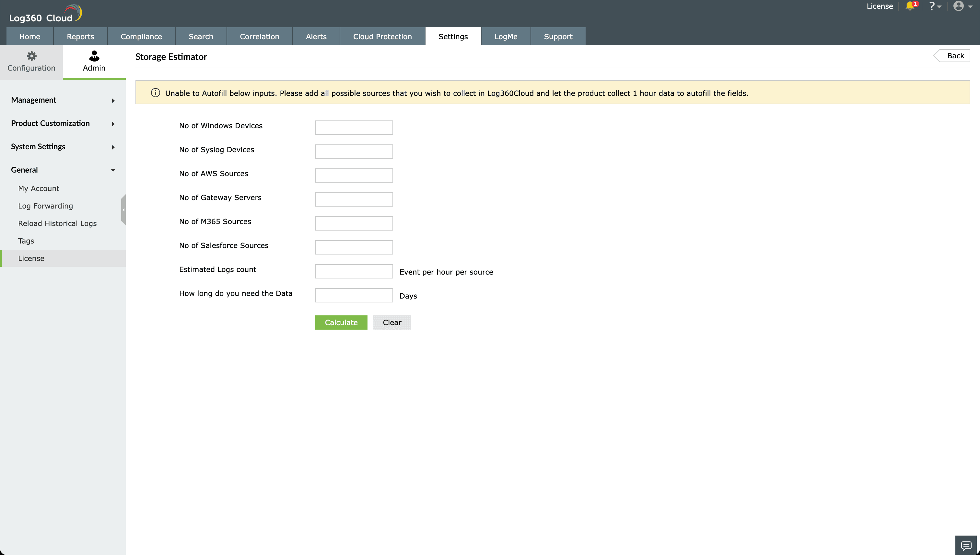The image size is (980, 555).
Task: Click the No of Windows Devices input field
Action: (354, 127)
